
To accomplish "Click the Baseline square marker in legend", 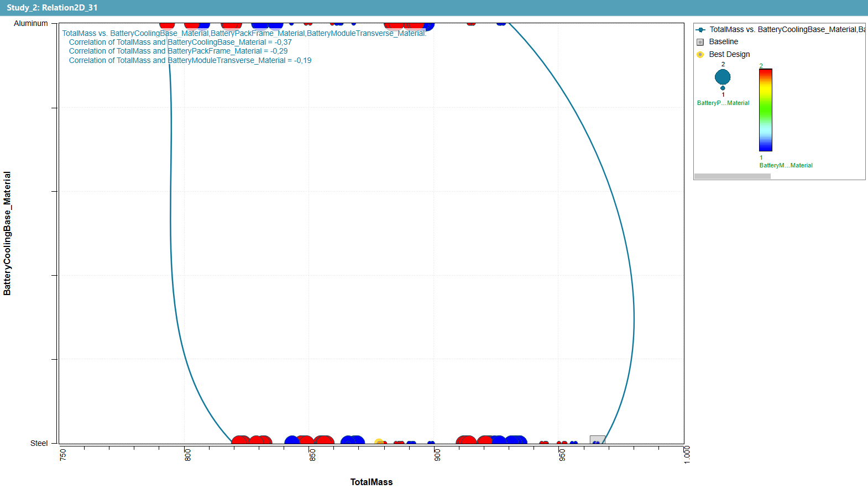I will point(700,42).
